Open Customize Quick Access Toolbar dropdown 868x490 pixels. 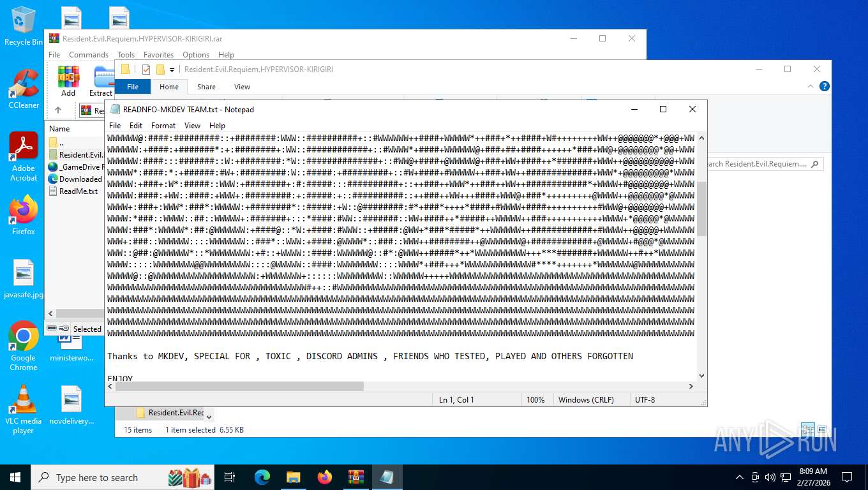(x=172, y=70)
